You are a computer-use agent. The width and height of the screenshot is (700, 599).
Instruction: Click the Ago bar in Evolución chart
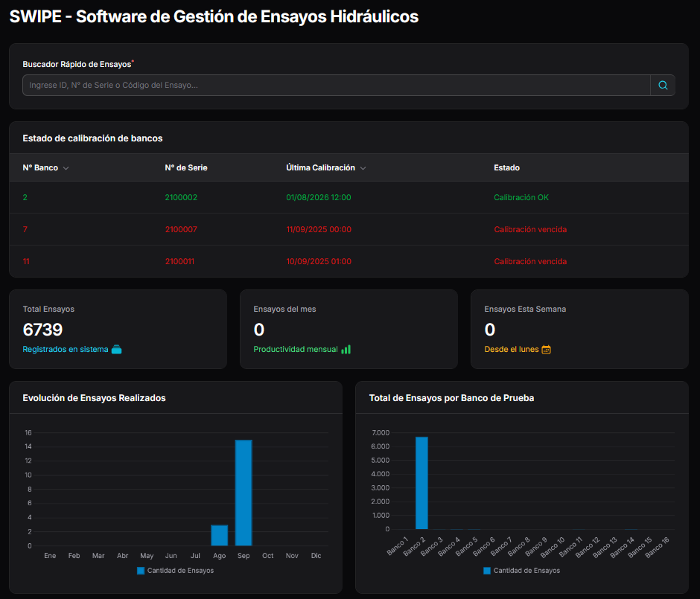(x=219, y=535)
